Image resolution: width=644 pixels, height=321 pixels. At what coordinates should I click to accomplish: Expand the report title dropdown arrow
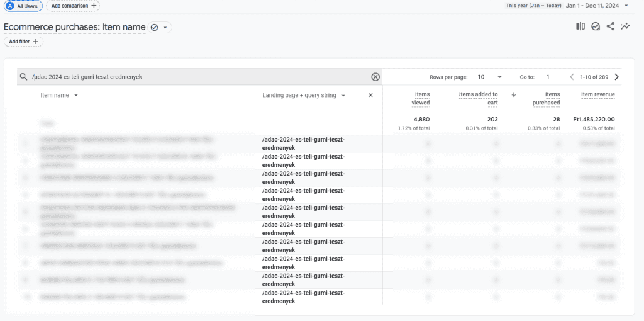coord(165,28)
